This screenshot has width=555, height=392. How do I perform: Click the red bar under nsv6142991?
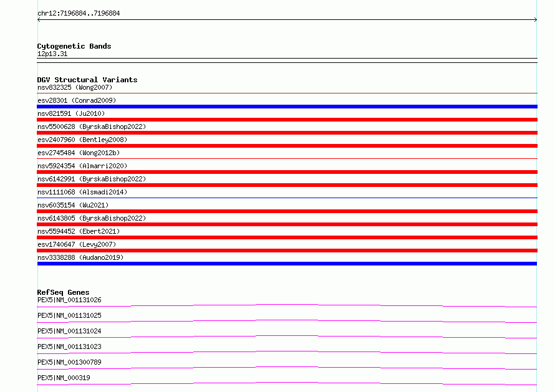click(x=287, y=185)
